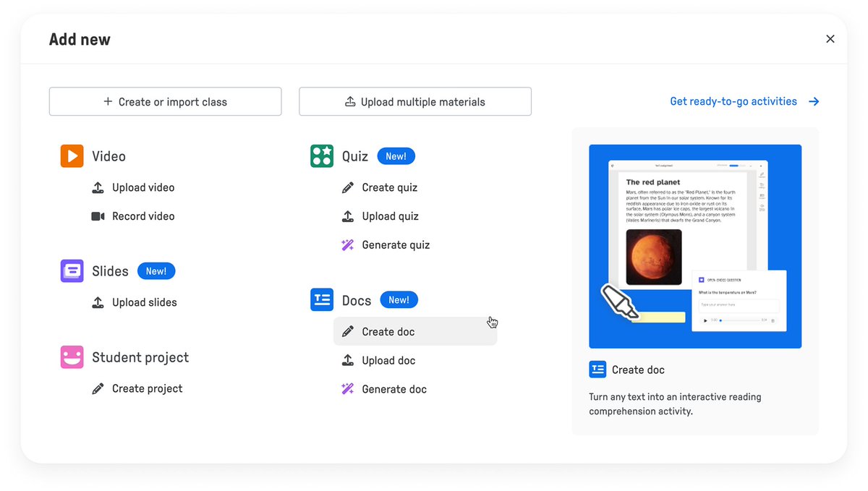Click the orange Video play icon

pos(72,156)
